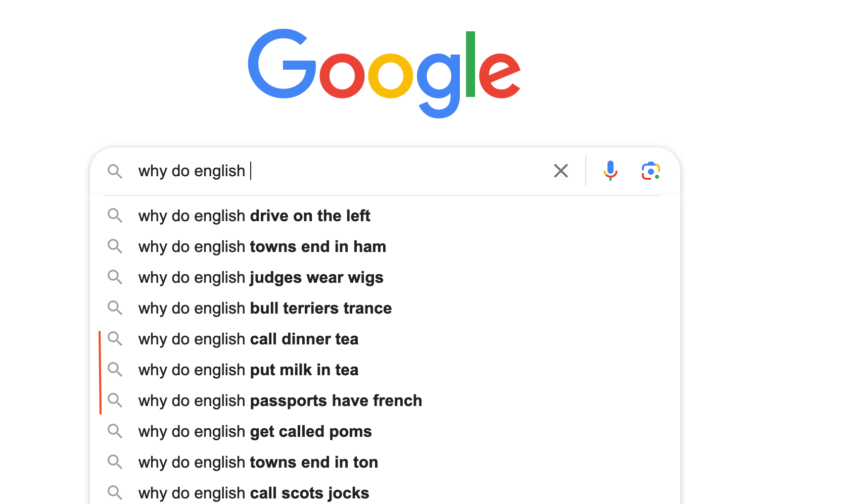Click the Google logo
Viewport: 843px width, 504px height.
coord(384,74)
